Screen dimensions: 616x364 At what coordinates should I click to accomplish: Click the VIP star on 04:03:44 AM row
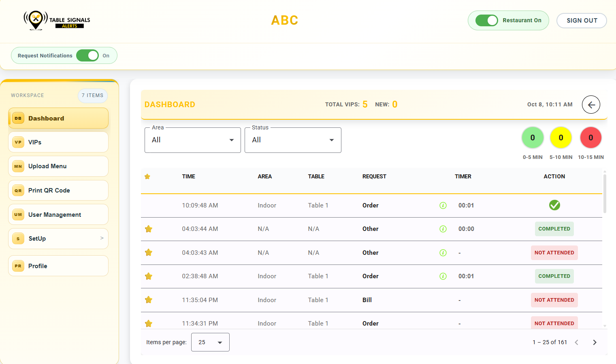click(x=149, y=229)
